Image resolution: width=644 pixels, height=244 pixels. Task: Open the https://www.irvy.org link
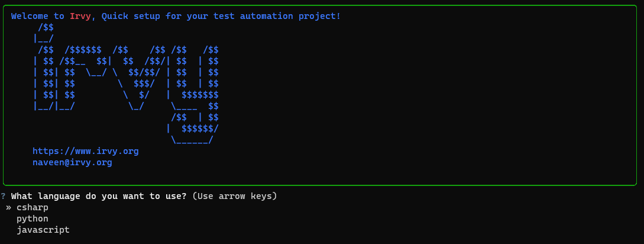click(86, 151)
